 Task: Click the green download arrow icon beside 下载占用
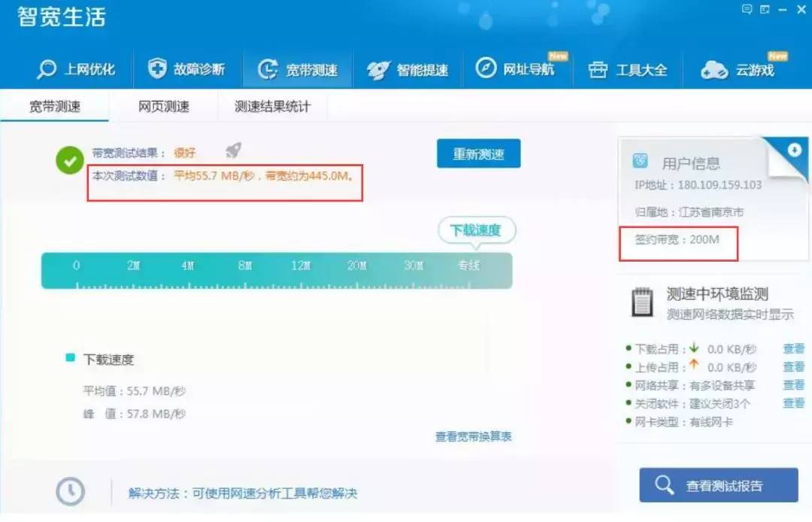tap(694, 347)
